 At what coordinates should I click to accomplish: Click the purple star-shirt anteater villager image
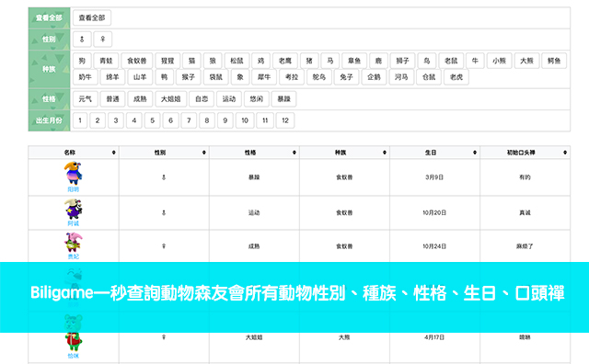tap(73, 209)
